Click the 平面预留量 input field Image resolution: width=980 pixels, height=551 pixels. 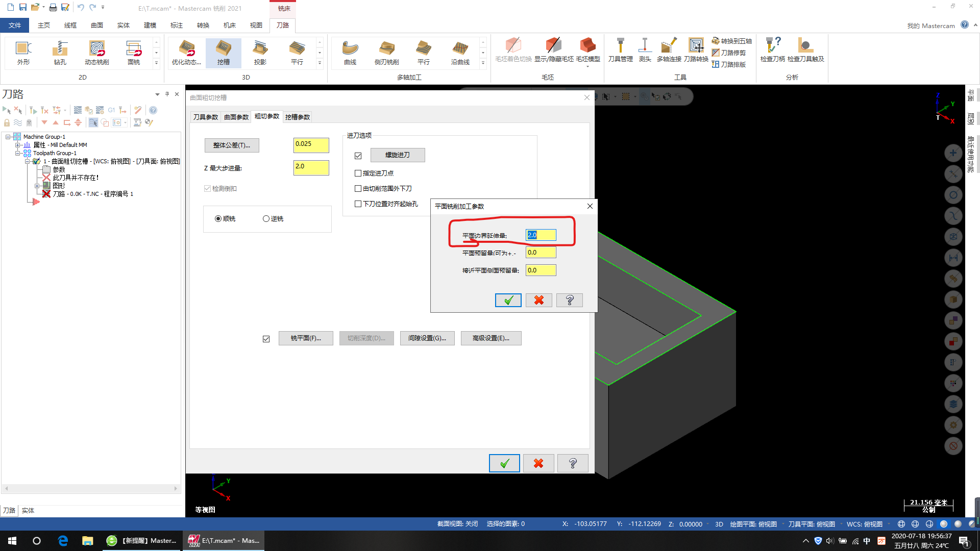coord(541,253)
